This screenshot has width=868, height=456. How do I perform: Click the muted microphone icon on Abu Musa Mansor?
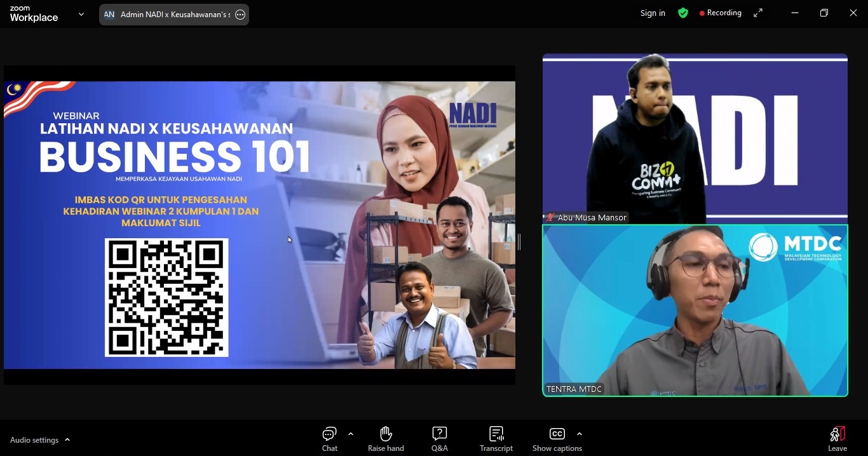click(550, 217)
